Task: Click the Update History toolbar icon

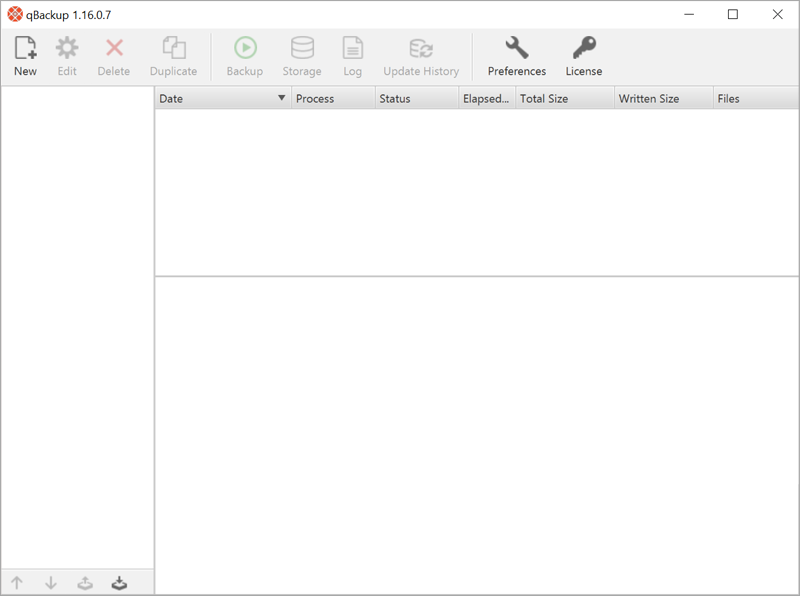Action: [x=421, y=48]
